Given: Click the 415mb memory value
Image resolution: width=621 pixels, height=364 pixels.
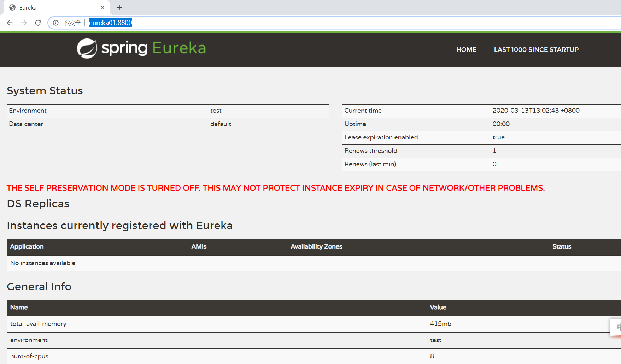Looking at the screenshot, I should pyautogui.click(x=440, y=324).
